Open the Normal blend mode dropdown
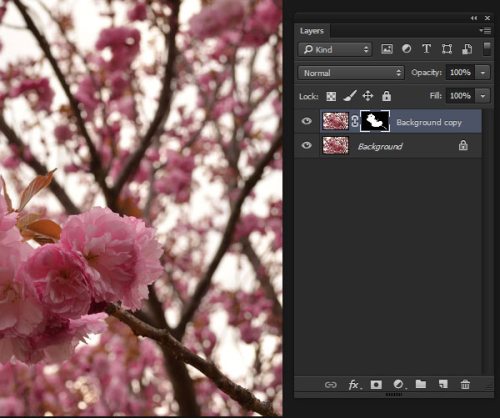The image size is (500, 418). (x=351, y=73)
